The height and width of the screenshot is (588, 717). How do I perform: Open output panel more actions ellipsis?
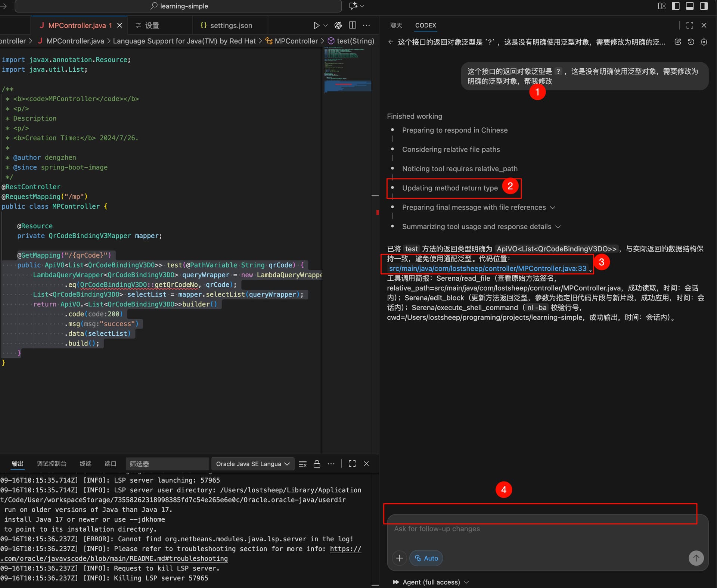coord(331,464)
